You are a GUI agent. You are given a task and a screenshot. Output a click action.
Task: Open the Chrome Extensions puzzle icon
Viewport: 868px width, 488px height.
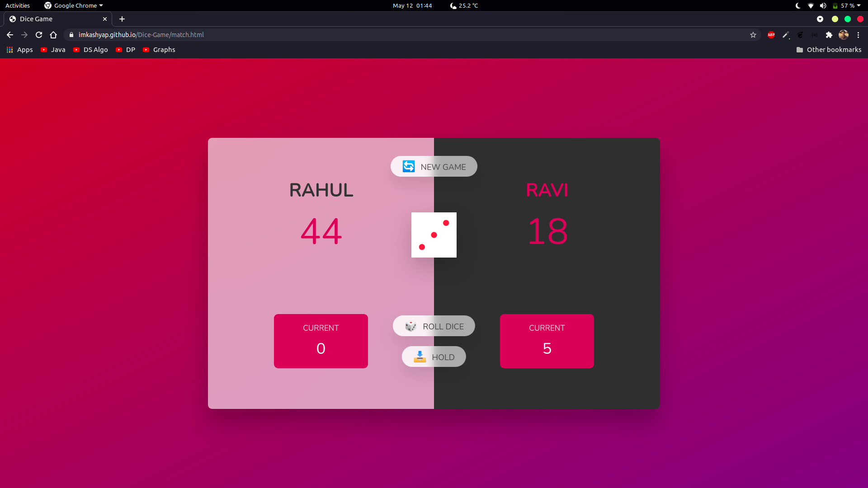pyautogui.click(x=829, y=35)
